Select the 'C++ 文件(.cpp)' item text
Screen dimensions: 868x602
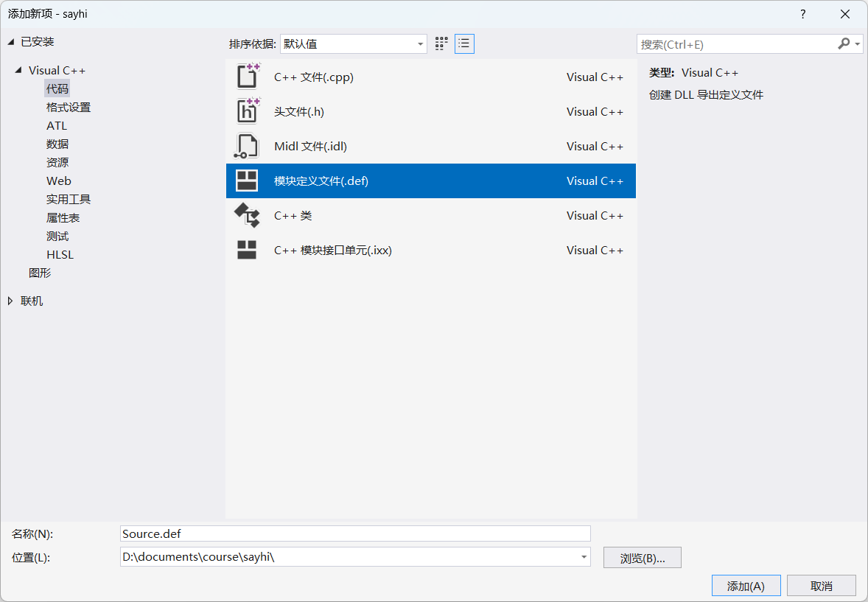[x=313, y=77]
